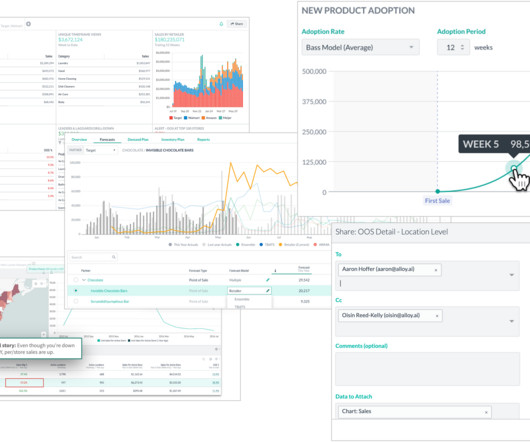The width and height of the screenshot is (530, 442).
Task: Click the Chart: Sales attachment chip
Action: coord(414,412)
